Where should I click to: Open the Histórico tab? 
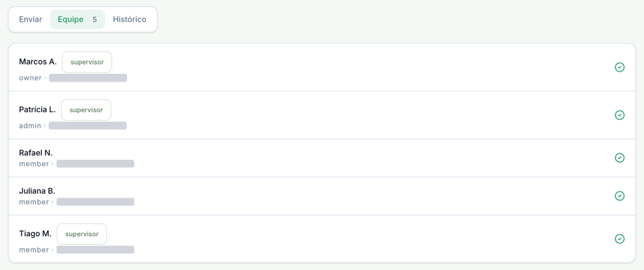(130, 20)
